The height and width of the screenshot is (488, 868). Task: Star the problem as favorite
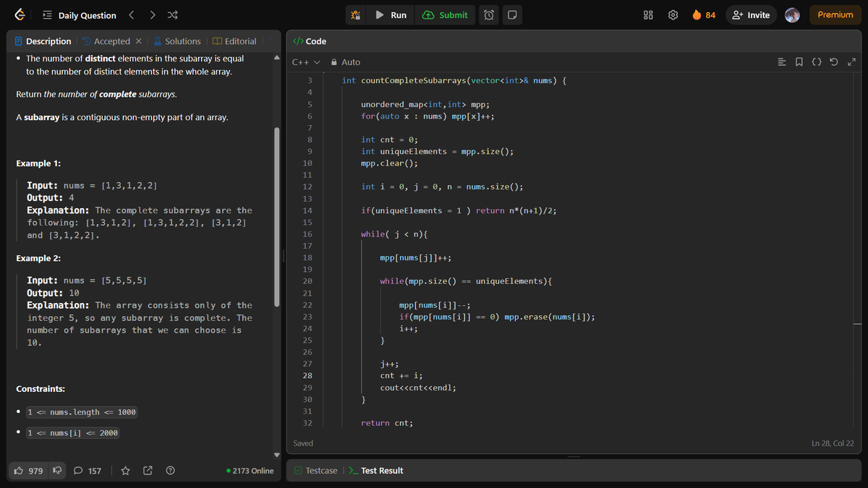tap(124, 471)
